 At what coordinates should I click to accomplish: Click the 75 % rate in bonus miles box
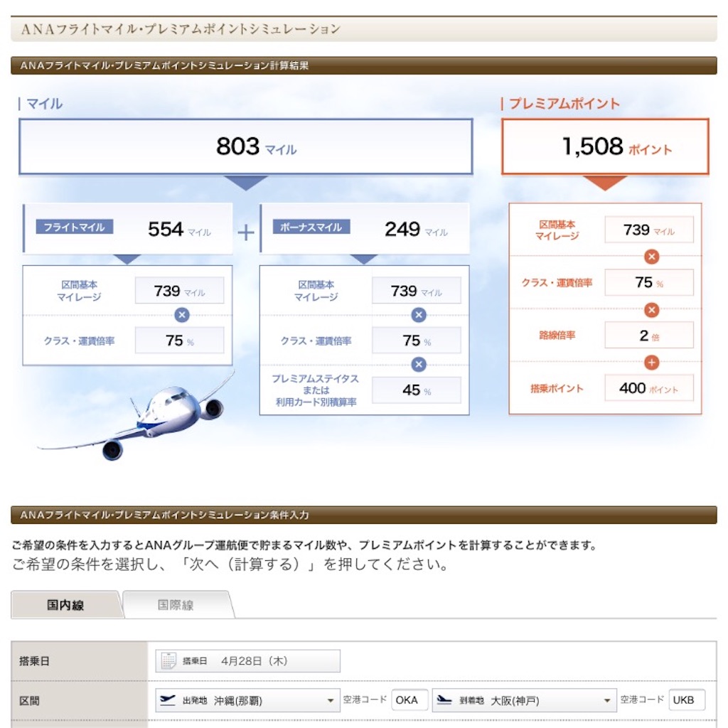point(417,341)
